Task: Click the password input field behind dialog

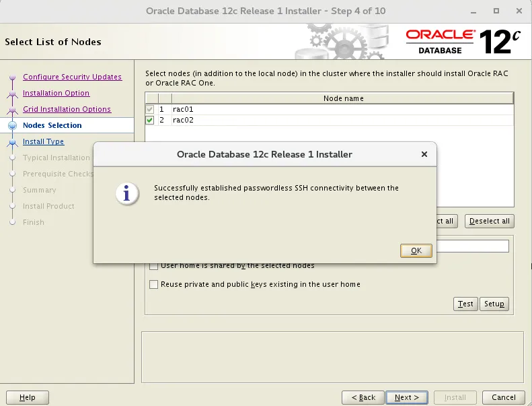Action: [473, 246]
